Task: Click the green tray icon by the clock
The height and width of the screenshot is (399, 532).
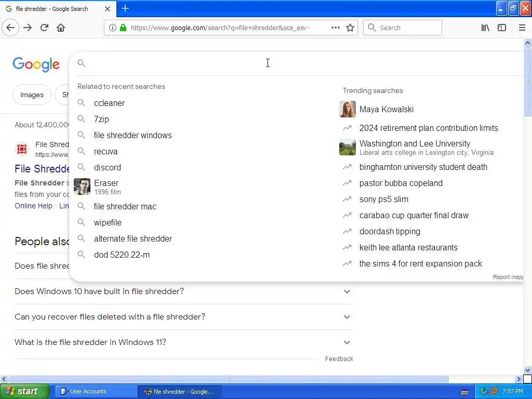Action: tap(484, 391)
